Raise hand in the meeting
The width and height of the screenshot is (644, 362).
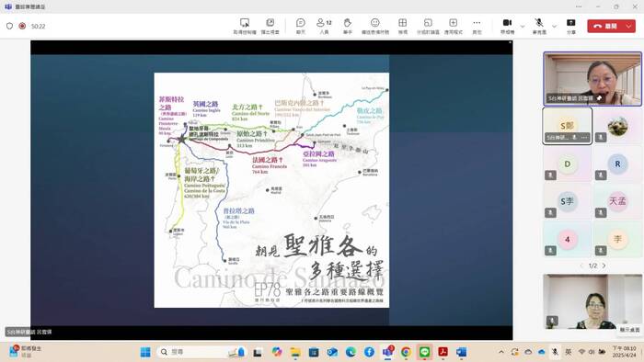[x=348, y=26]
